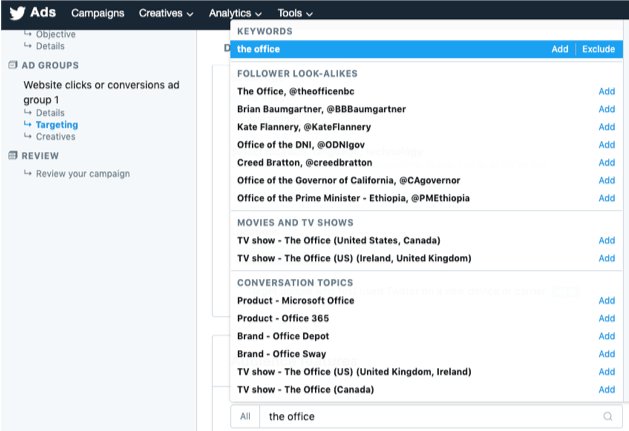Click the Twitter bird logo
The height and width of the screenshot is (431, 629).
pos(18,13)
